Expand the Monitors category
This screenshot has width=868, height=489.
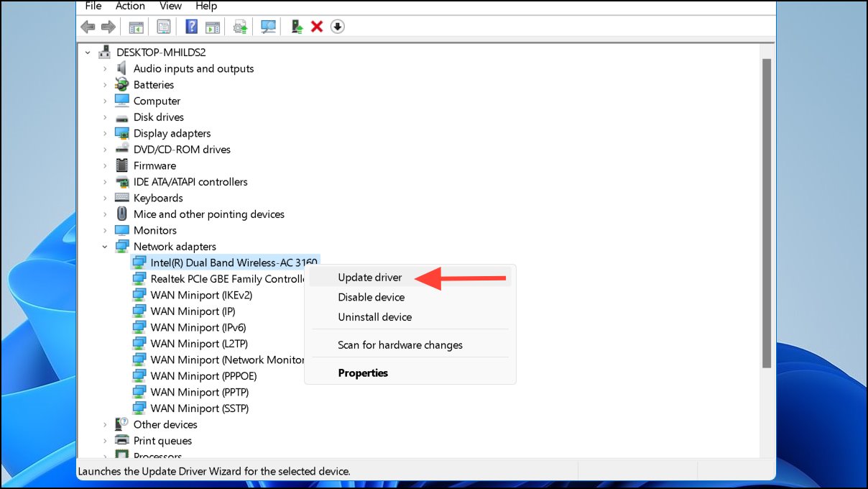pos(105,230)
